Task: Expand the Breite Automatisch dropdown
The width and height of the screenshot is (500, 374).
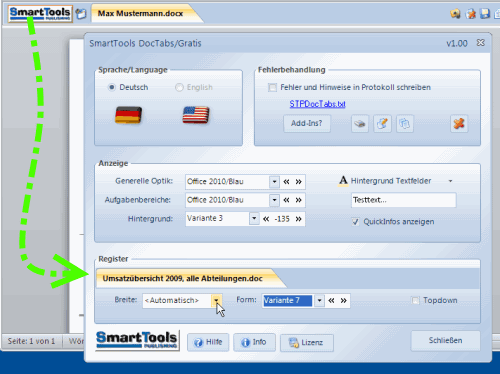Action: tap(216, 300)
